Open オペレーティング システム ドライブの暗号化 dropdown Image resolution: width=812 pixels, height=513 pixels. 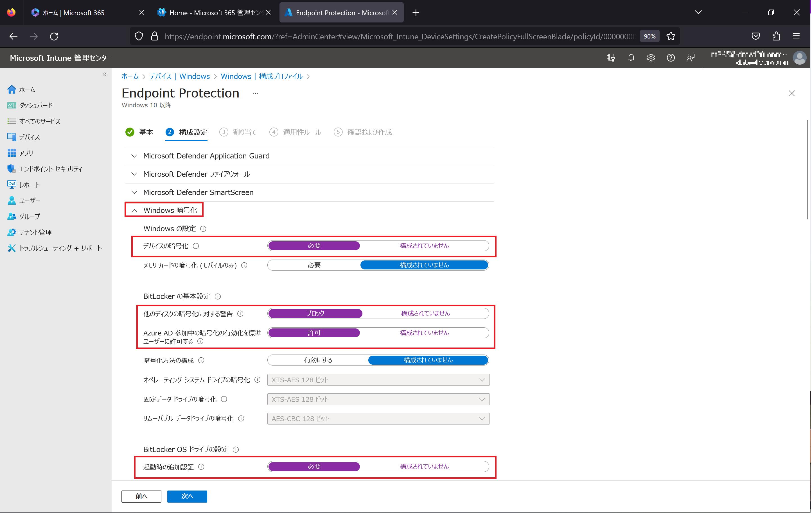click(378, 380)
